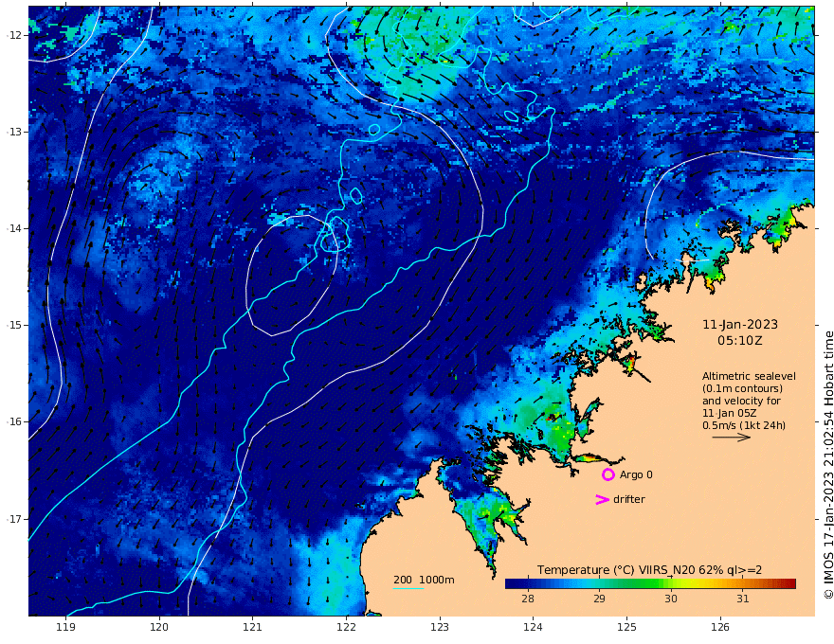The image size is (834, 644).
Task: Click the cyan 200m isobath legend line
Action: point(408,588)
